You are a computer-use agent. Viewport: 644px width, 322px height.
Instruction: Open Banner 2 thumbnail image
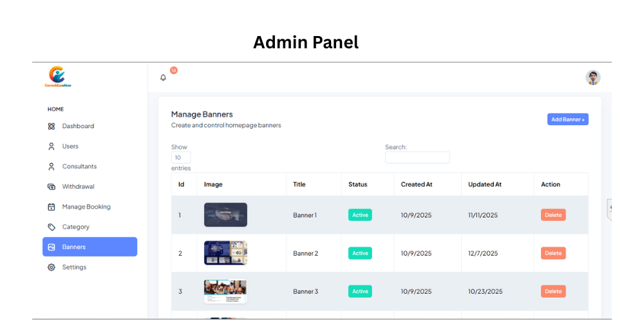click(225, 253)
